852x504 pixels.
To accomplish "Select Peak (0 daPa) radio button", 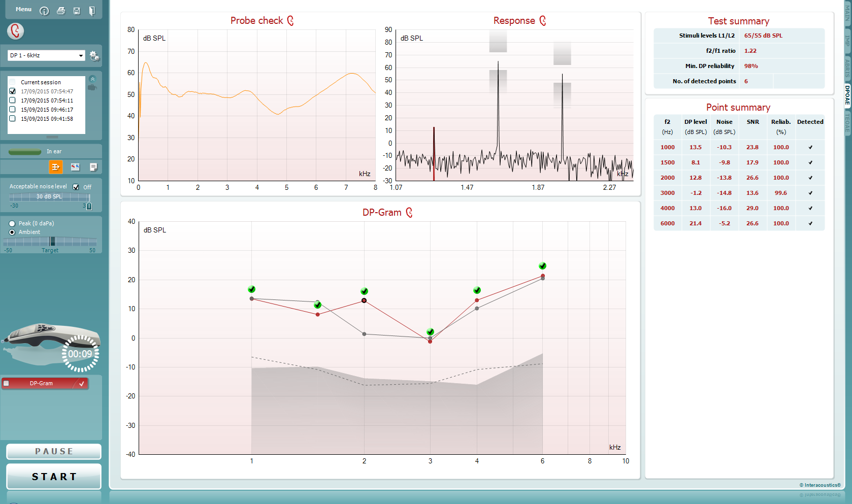I will click(x=12, y=223).
